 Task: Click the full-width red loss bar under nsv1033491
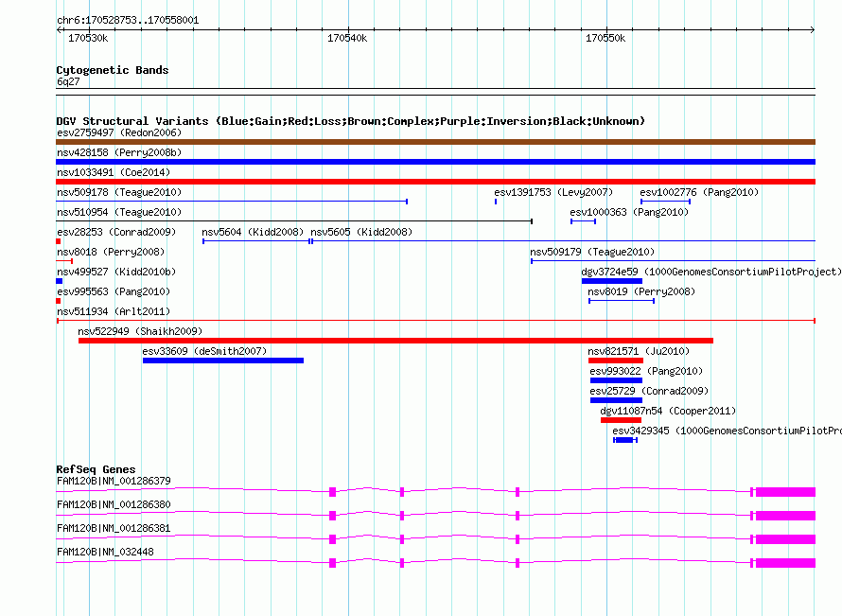[435, 182]
